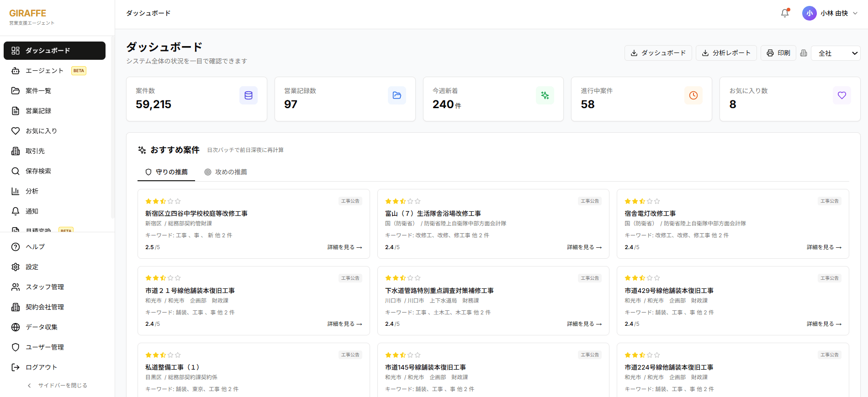Open details of 新宿区立四谷中学校校庭等改修工事
This screenshot has width=868, height=397.
(344, 247)
